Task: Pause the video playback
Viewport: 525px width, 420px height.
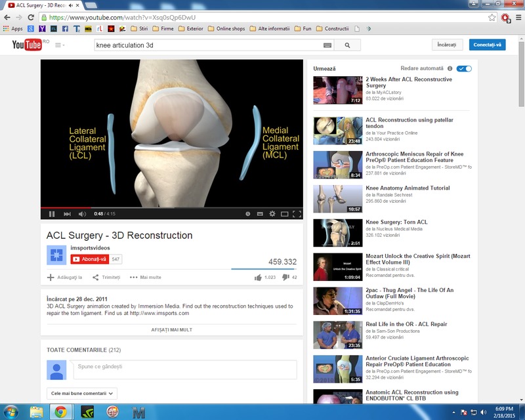Action: (x=52, y=214)
